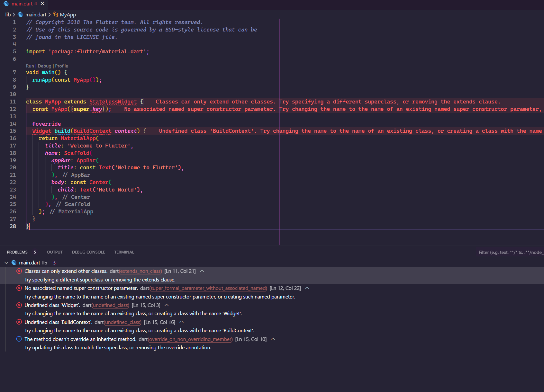544x392 pixels.
Task: Click the Run code lens above main()
Action: click(x=30, y=66)
